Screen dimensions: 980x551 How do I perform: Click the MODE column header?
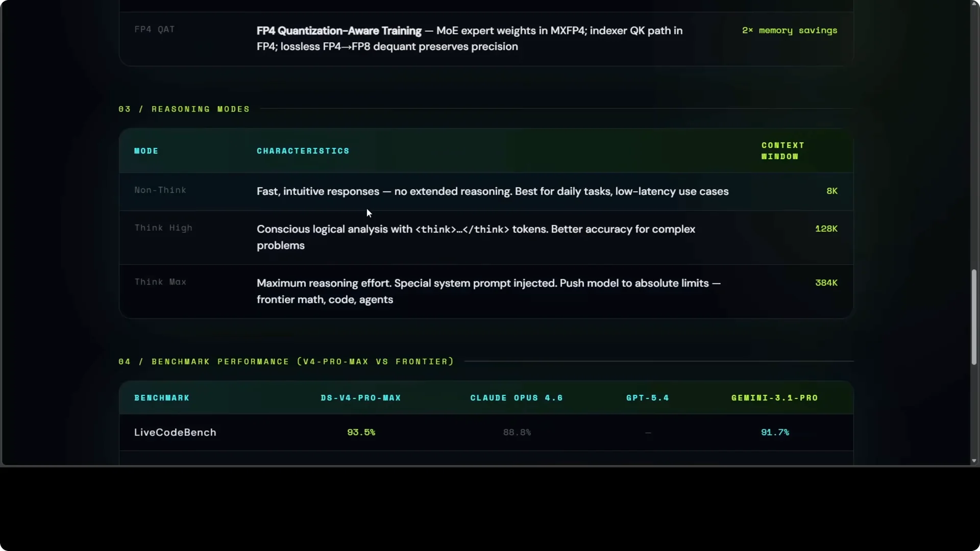click(x=146, y=151)
